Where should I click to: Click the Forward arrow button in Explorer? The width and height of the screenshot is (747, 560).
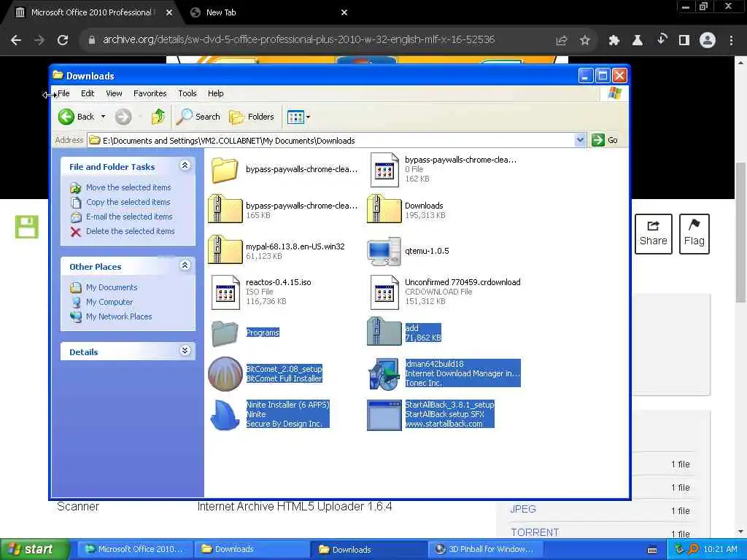123,117
